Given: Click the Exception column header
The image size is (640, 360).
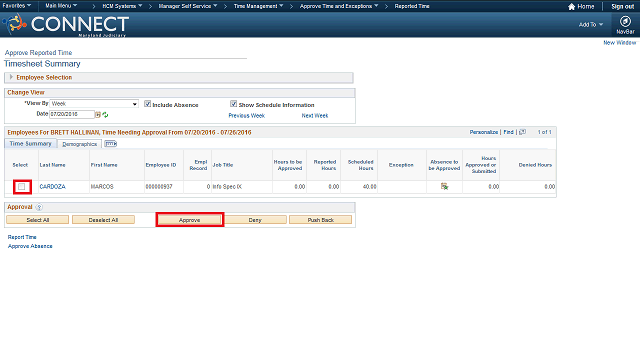Looking at the screenshot, I should [401, 165].
